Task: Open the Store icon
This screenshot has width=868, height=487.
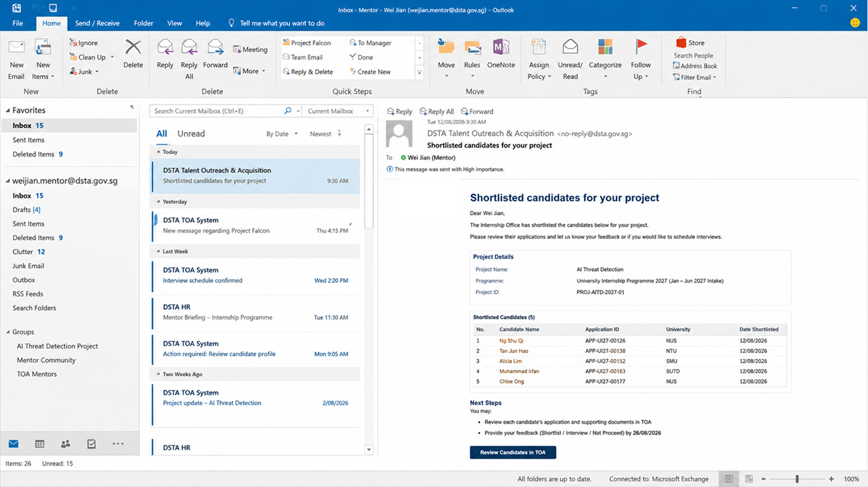Action: [681, 43]
